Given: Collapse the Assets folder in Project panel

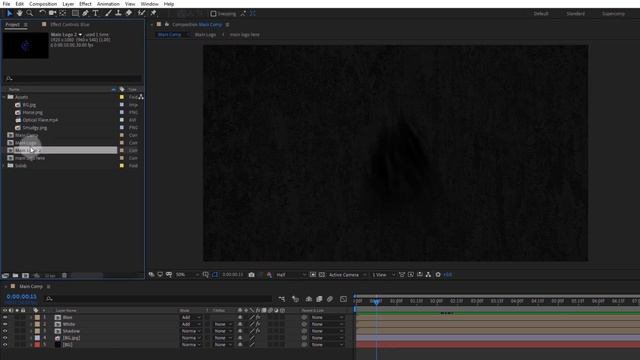Looking at the screenshot, I should coord(4,97).
